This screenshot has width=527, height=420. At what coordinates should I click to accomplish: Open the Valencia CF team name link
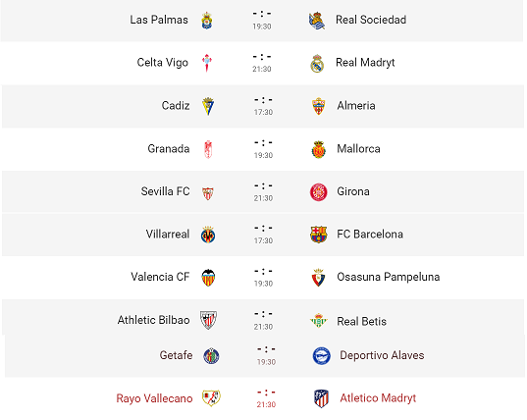[x=160, y=277]
